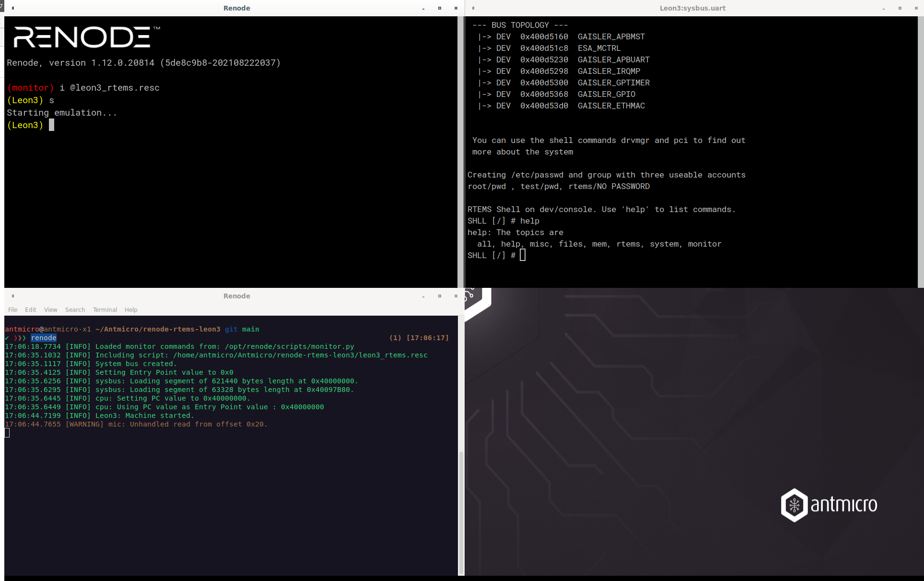This screenshot has height=581, width=924.
Task: Click the highlighted 'renode' command in terminal
Action: point(44,338)
